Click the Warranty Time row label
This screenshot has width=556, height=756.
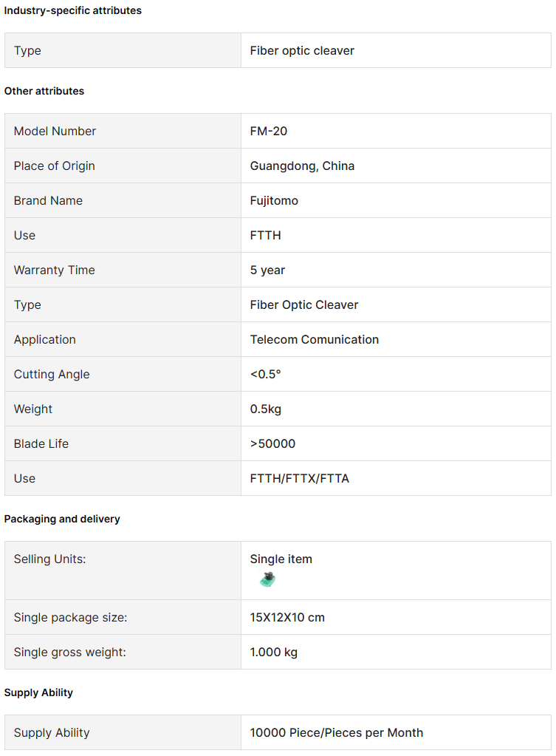(x=54, y=270)
